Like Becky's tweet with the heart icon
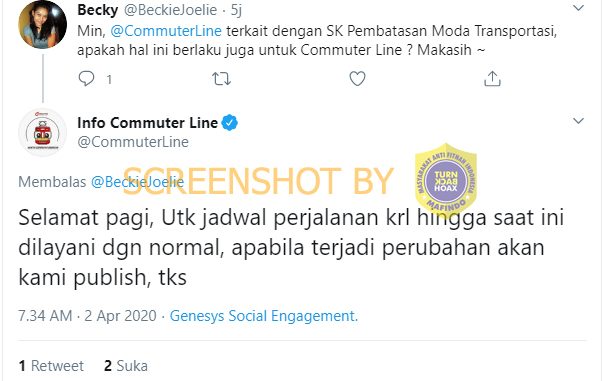 [357, 79]
